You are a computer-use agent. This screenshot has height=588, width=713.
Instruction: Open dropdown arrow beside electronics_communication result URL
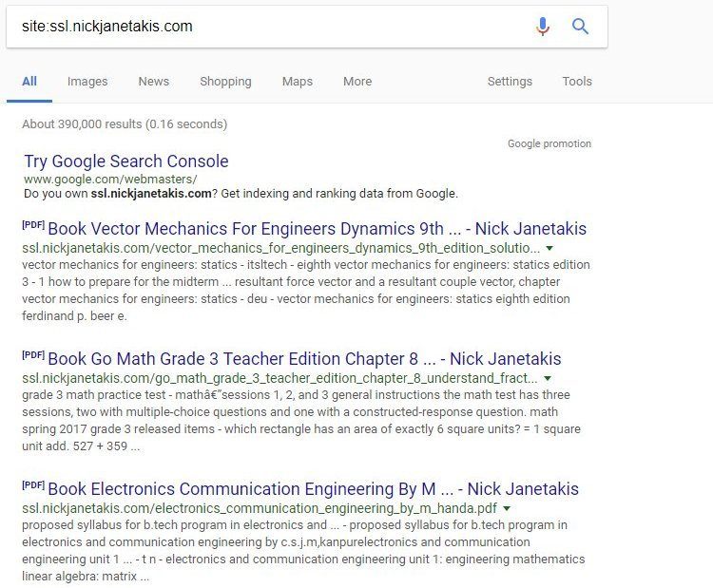tap(507, 508)
